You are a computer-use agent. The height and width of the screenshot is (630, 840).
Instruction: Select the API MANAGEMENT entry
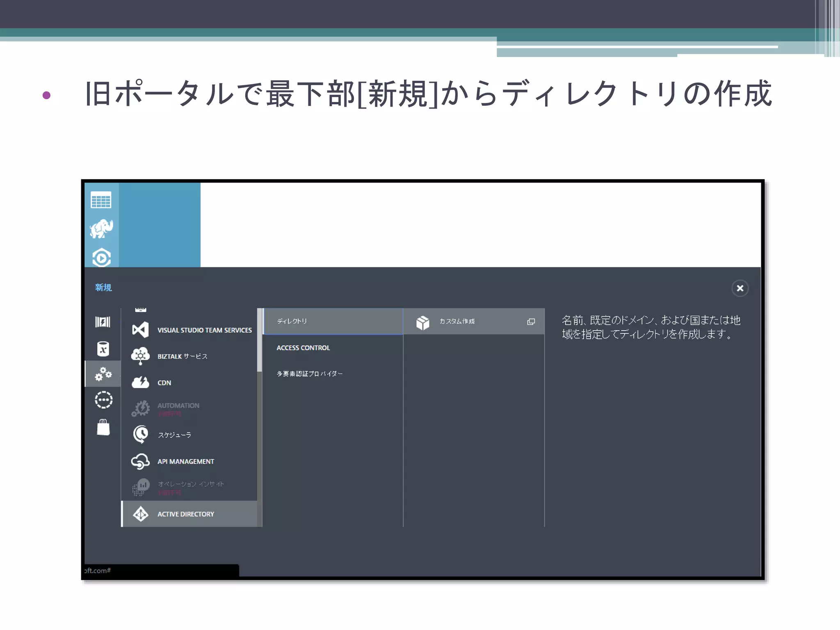(189, 461)
